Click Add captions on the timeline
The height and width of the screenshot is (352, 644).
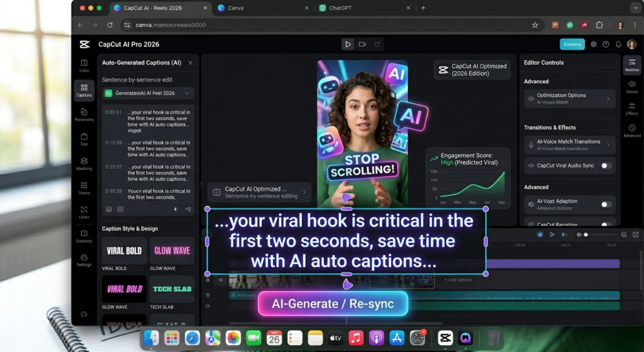tap(458, 280)
